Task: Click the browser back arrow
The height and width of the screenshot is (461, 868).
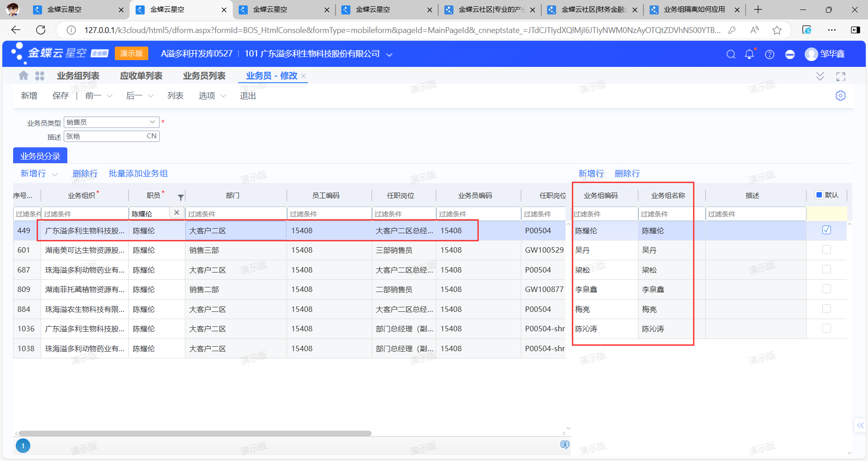Action: tap(16, 30)
